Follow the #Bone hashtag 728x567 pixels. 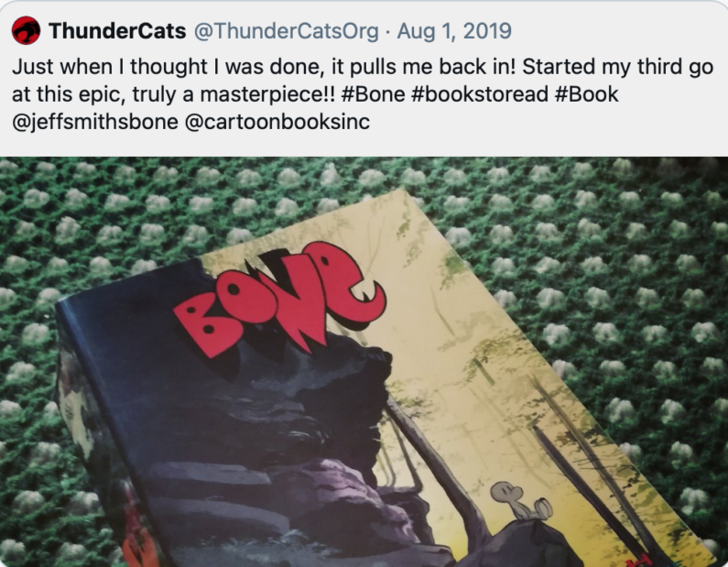[x=373, y=94]
